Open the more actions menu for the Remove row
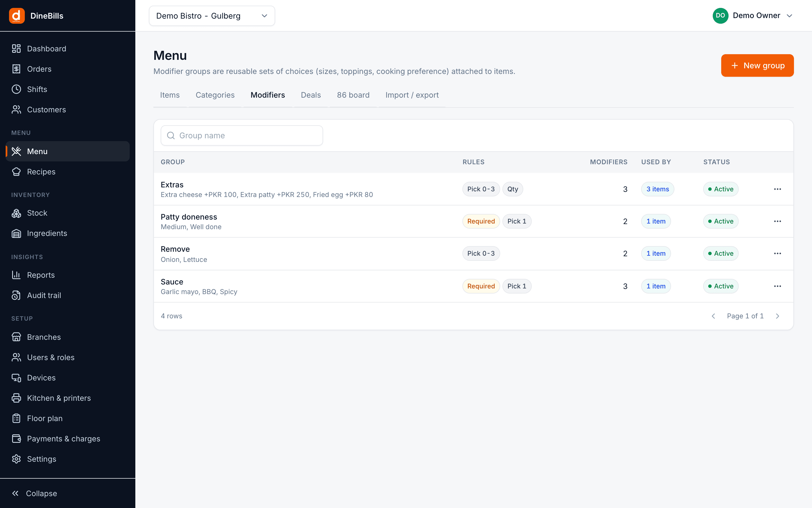812x508 pixels. (x=777, y=254)
